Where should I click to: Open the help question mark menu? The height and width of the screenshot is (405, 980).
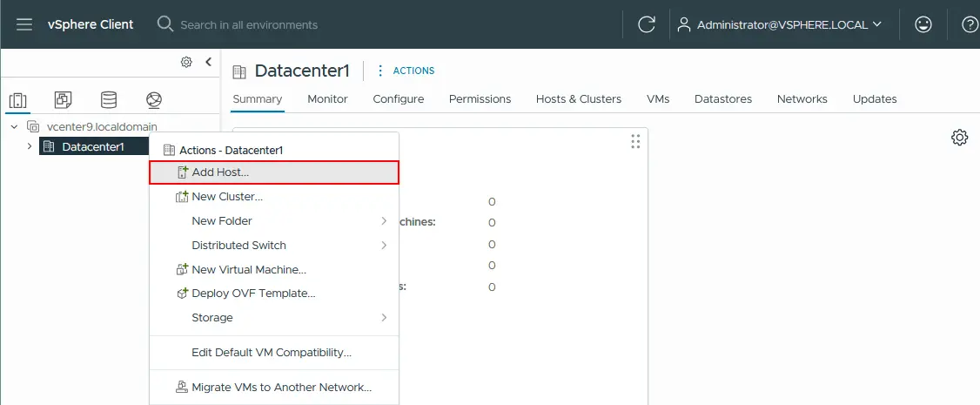970,24
